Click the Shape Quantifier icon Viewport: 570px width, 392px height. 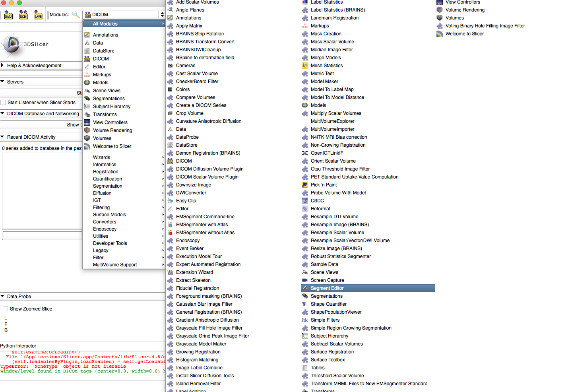click(x=305, y=304)
